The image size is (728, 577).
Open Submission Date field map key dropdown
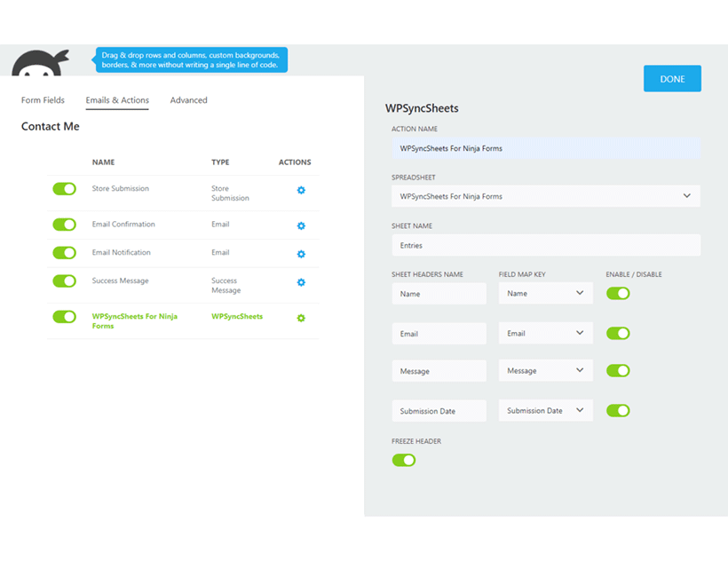coord(545,410)
